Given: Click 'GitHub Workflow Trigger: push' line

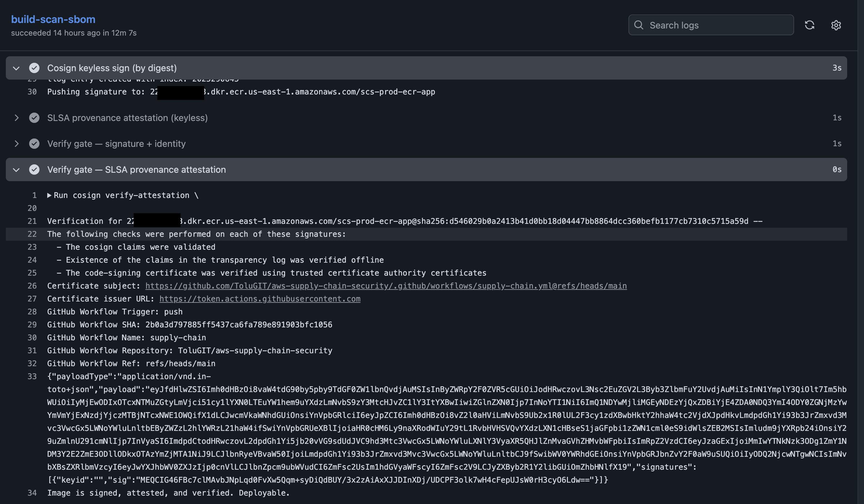Looking at the screenshot, I should click(115, 312).
